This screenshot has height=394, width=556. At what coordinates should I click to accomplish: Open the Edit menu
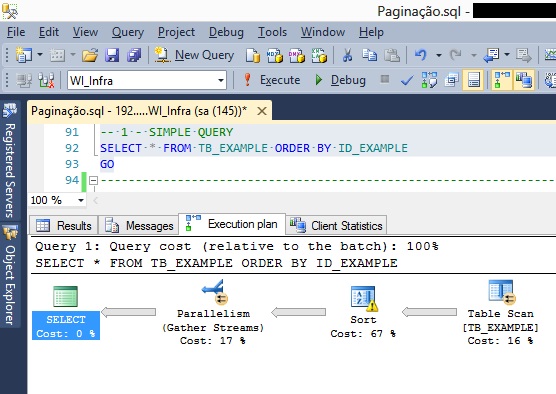point(49,32)
